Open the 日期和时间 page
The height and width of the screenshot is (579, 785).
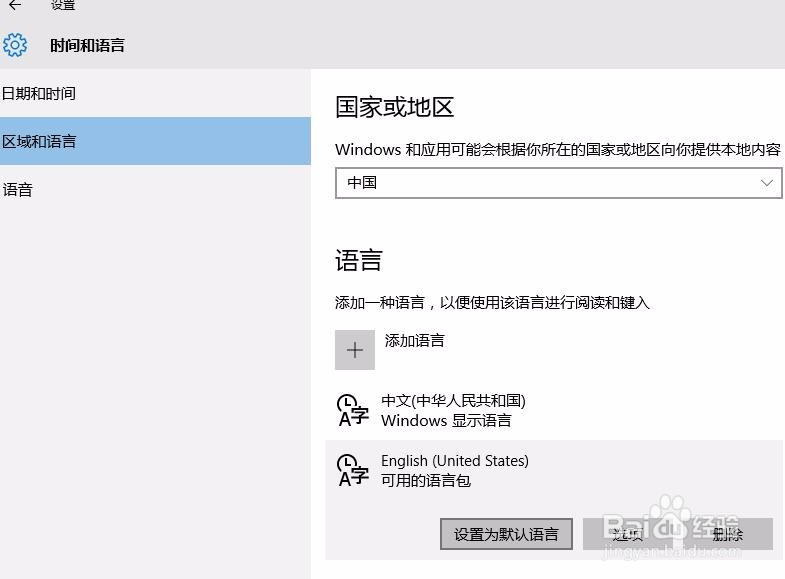[155, 94]
